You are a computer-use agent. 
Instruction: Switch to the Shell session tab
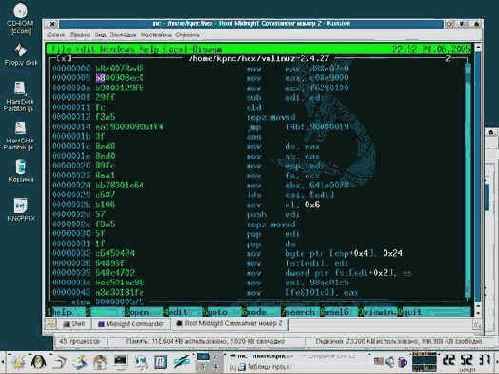[74, 324]
